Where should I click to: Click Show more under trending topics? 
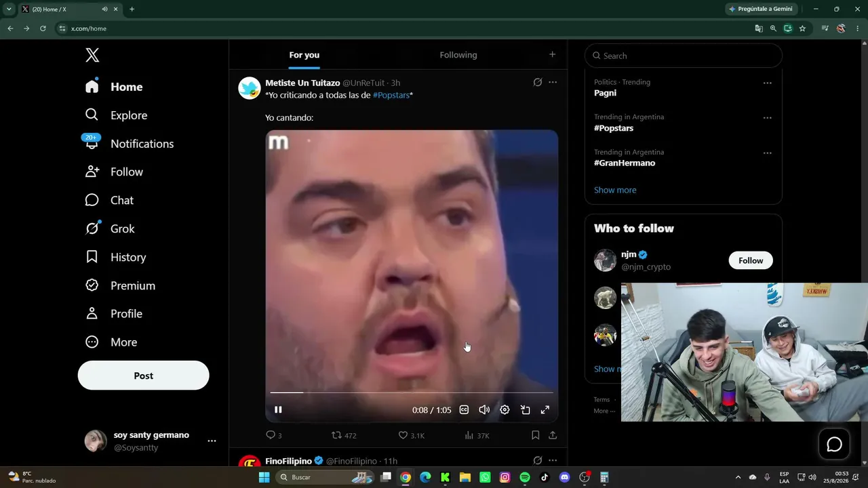pos(615,190)
